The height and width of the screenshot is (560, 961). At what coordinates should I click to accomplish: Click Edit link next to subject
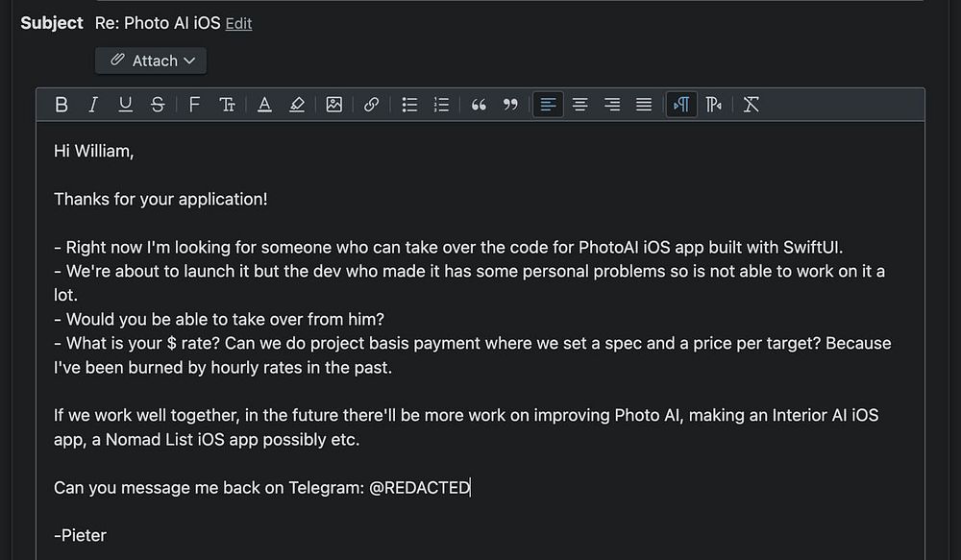click(238, 23)
